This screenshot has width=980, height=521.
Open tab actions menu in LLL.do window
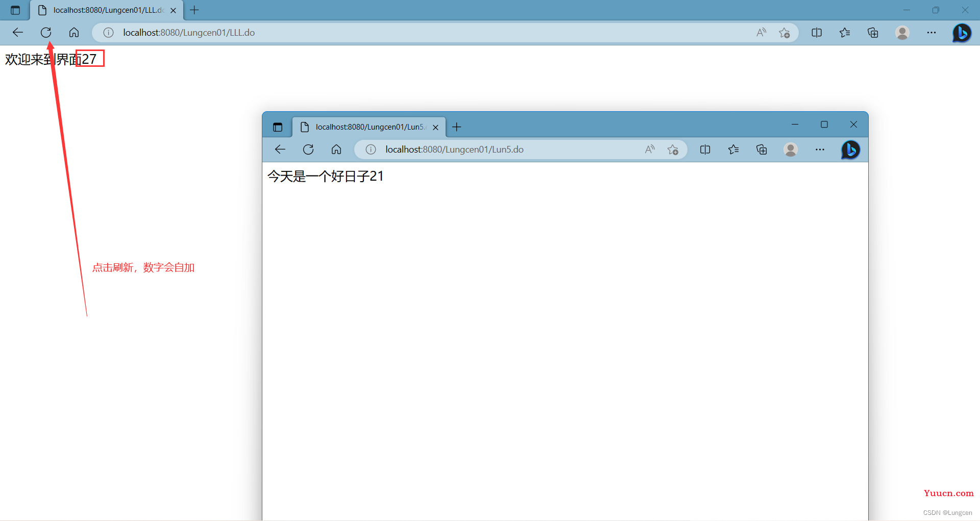pyautogui.click(x=15, y=10)
